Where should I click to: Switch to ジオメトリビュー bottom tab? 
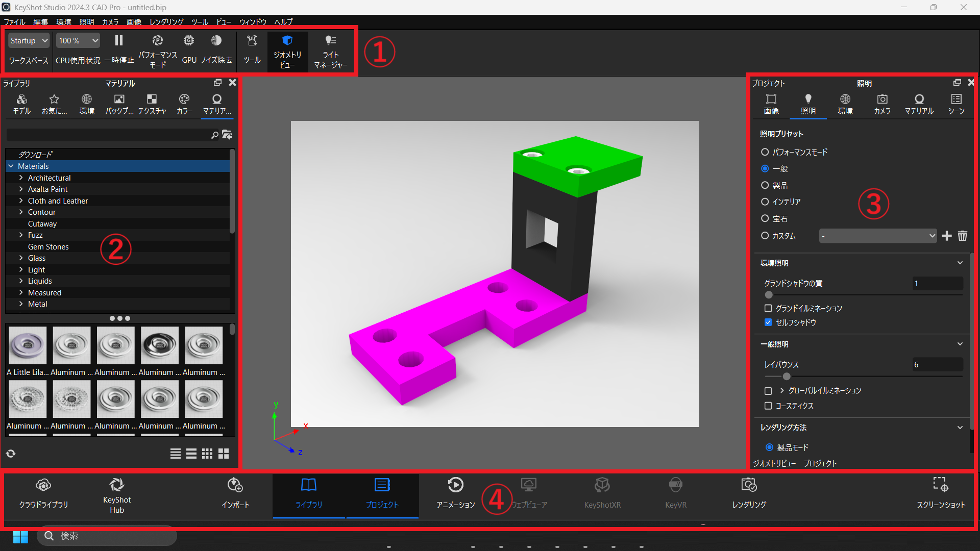(x=774, y=463)
